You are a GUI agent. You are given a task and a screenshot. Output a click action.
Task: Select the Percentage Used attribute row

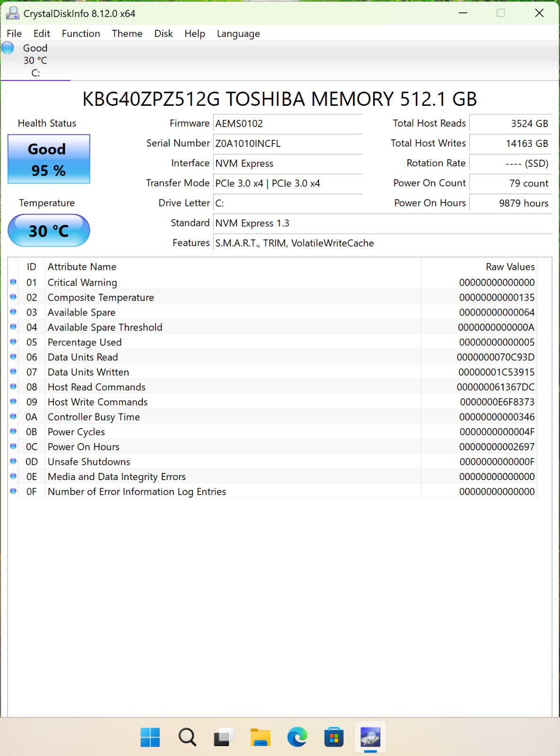click(273, 342)
